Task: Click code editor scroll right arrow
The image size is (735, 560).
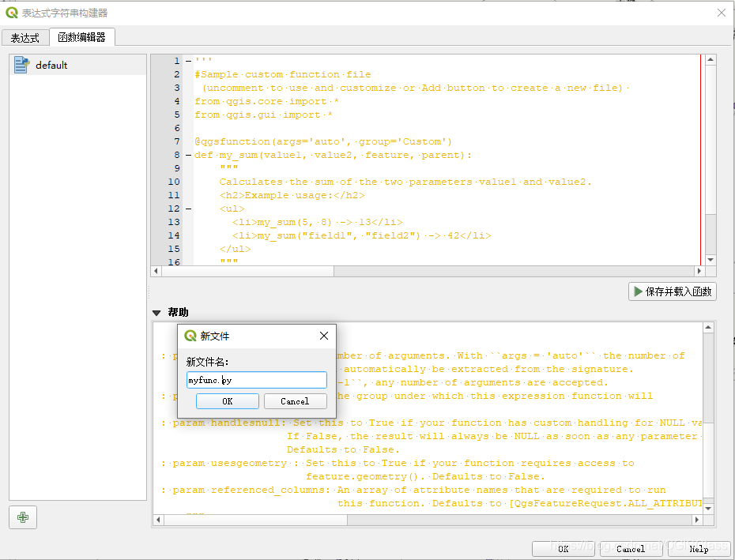Action: pos(699,271)
